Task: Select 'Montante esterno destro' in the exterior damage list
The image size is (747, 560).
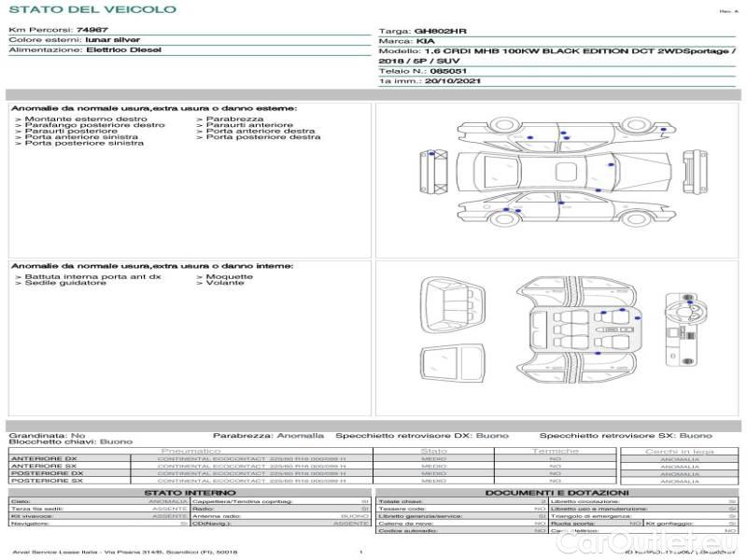Action: pos(86,119)
